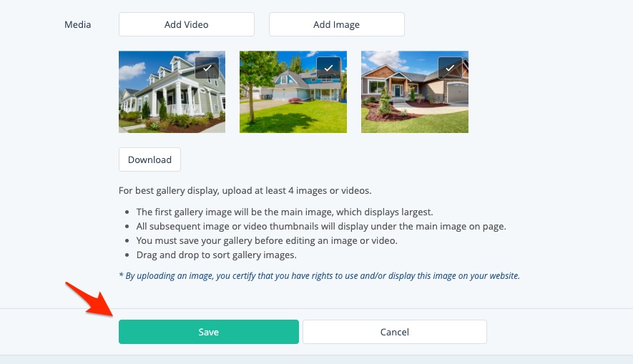Click the italic image rights disclaimer text
633x364 pixels.
pos(319,275)
